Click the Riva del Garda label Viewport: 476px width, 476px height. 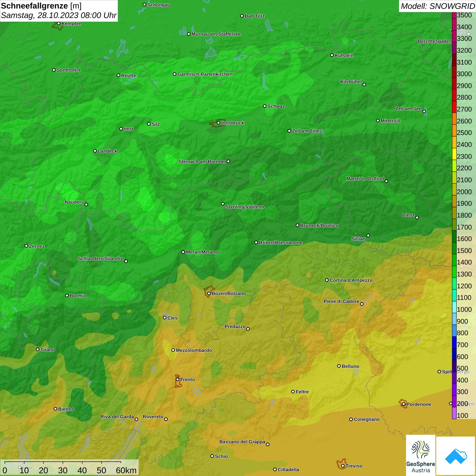pyautogui.click(x=117, y=417)
